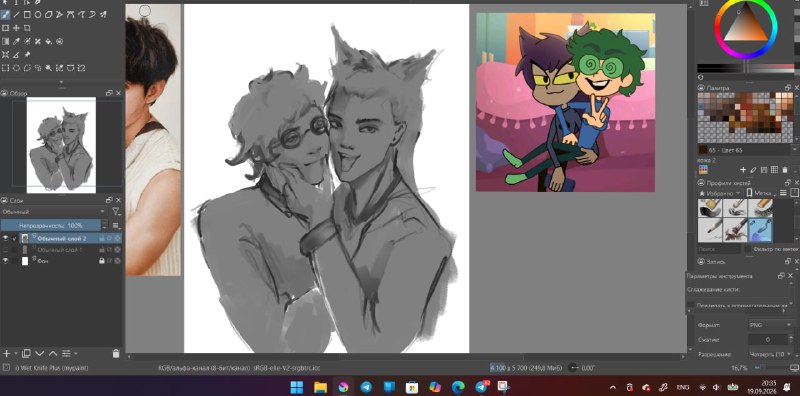Pick the color sampler eyedropper tool
Viewport: 800px width, 396px height.
coord(16,41)
